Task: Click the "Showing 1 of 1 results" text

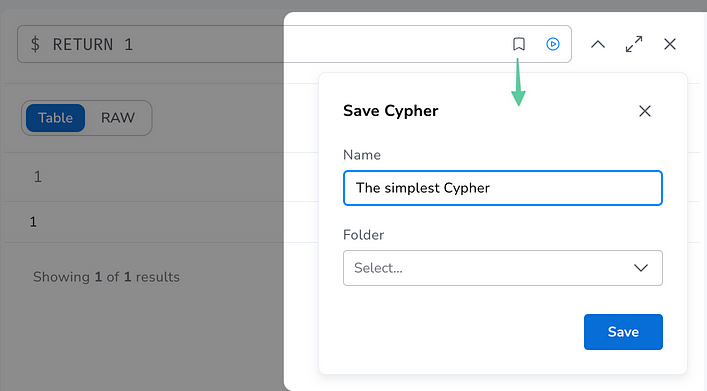Action: (106, 277)
